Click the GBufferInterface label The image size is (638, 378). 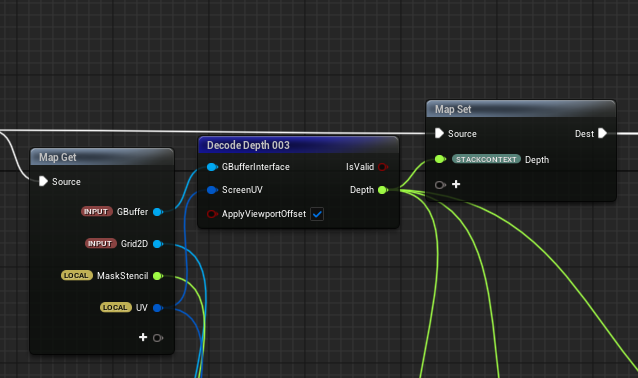pyautogui.click(x=256, y=167)
